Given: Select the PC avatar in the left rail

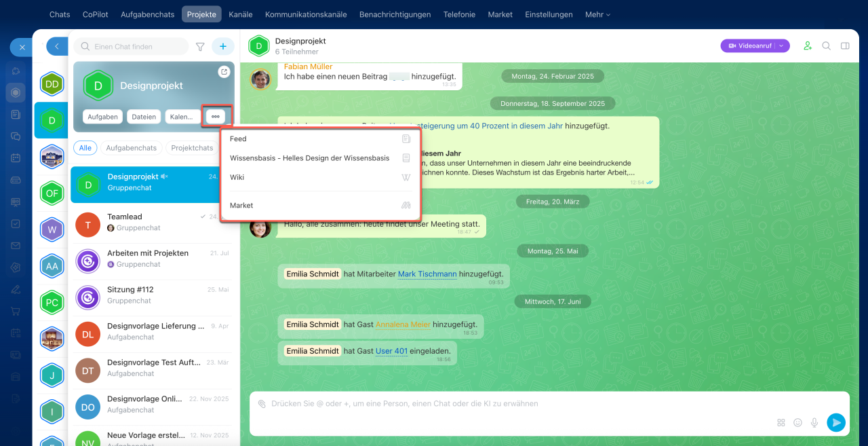Looking at the screenshot, I should tap(52, 302).
